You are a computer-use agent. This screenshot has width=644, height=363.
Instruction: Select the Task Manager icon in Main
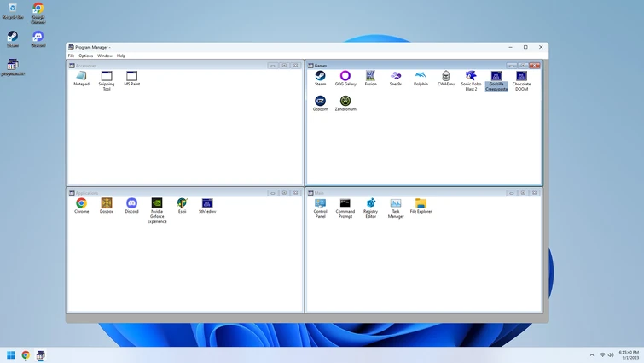pos(396,203)
